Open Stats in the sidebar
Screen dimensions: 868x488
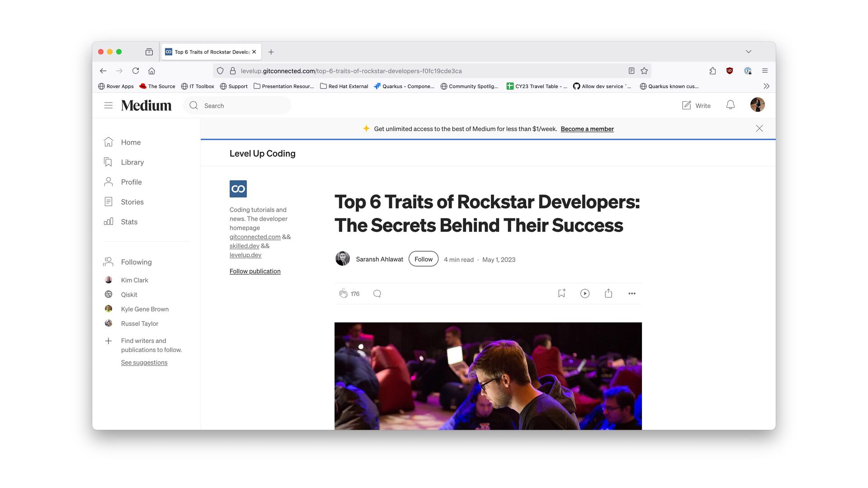[x=129, y=222]
